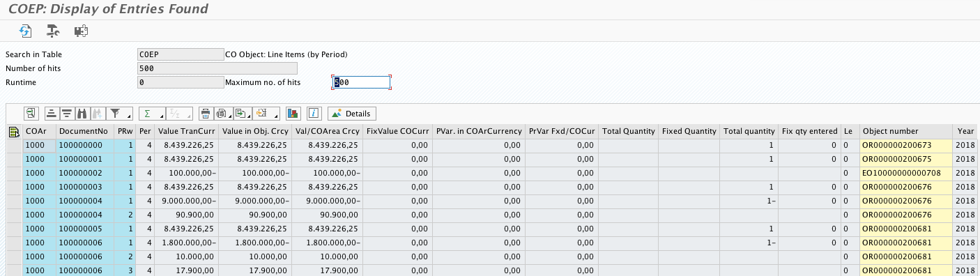Click the PrVar Fxd/COCur column header
Viewport: 980px width, 276px height.
[562, 131]
